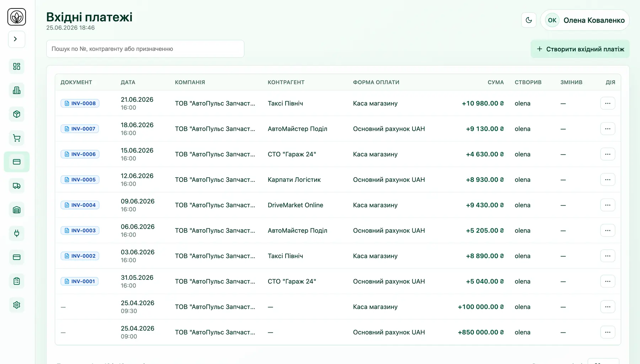
Task: Click the app logo in sidebar
Action: (17, 17)
